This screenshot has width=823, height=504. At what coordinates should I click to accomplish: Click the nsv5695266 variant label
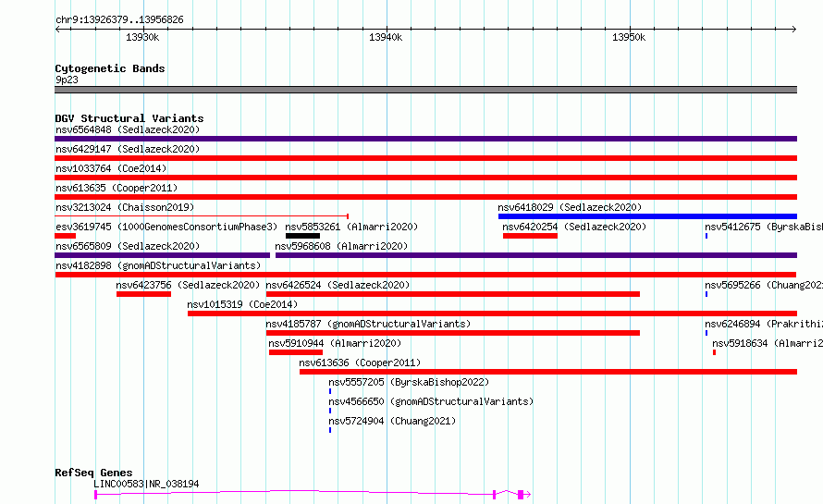point(764,285)
